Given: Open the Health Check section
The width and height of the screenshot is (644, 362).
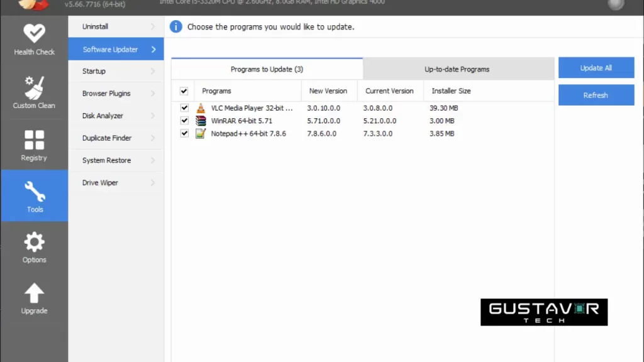Looking at the screenshot, I should [x=34, y=40].
